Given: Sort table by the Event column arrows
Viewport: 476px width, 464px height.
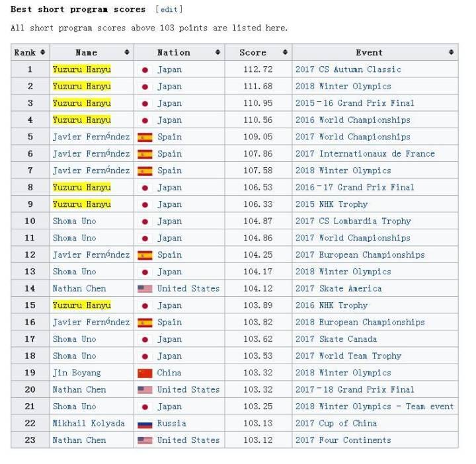Looking at the screenshot, I should (x=452, y=52).
